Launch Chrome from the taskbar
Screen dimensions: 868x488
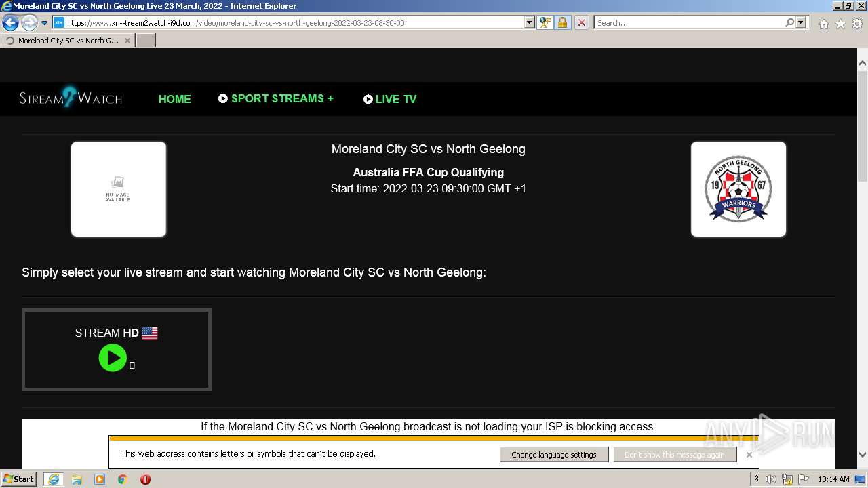coord(123,479)
